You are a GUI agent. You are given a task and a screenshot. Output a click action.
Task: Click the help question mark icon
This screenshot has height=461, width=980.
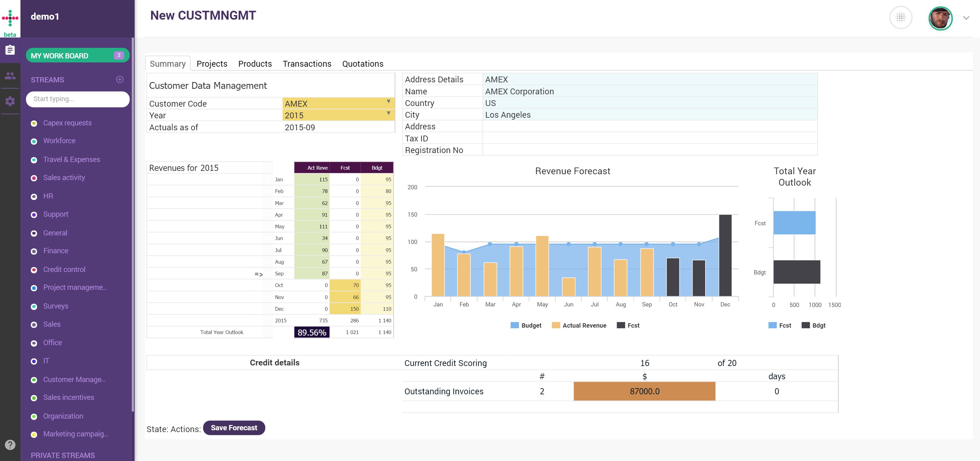click(10, 445)
